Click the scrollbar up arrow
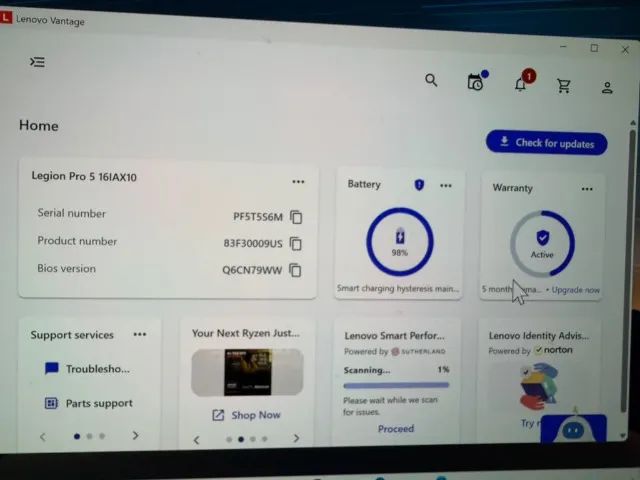The height and width of the screenshot is (480, 640). coord(632,122)
